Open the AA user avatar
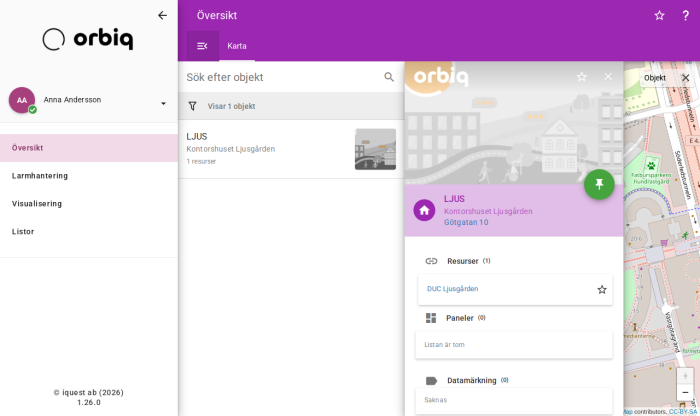 22,100
